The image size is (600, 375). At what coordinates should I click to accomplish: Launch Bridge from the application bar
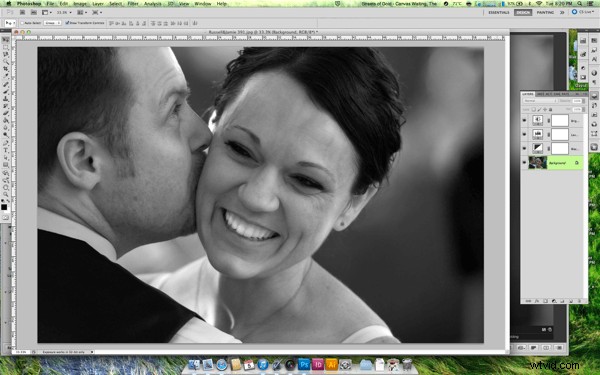pos(22,13)
